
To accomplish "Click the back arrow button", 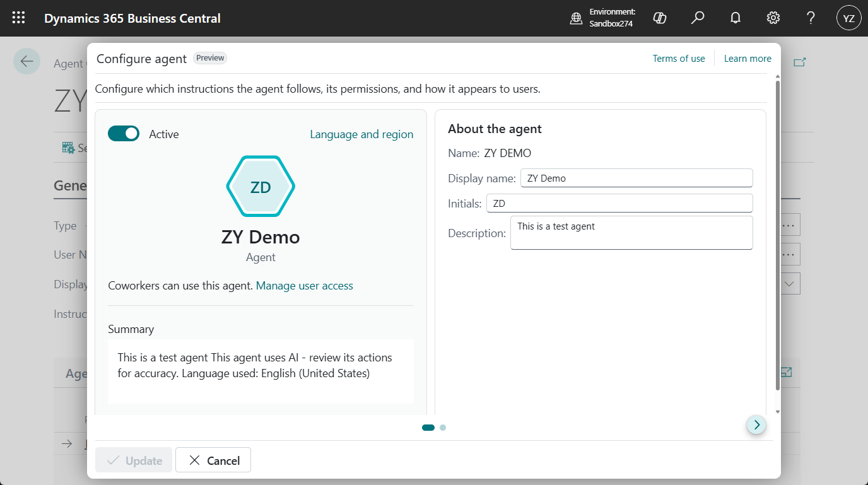I will click(x=26, y=61).
